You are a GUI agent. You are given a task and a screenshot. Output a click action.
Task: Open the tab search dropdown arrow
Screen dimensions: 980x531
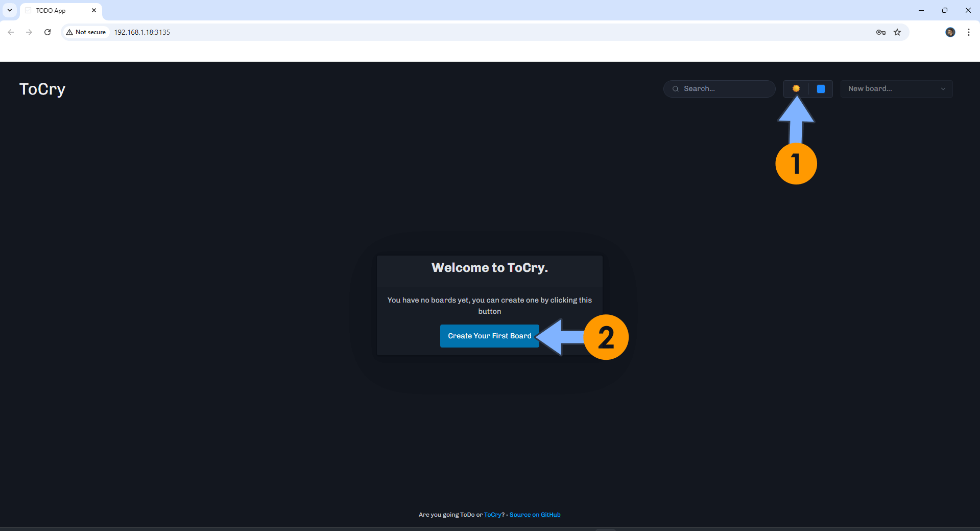(10, 10)
